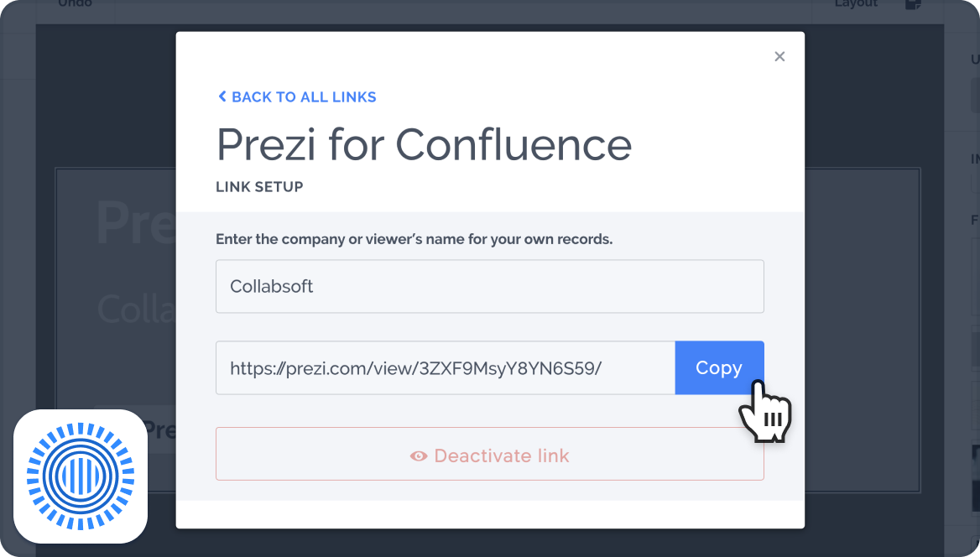The height and width of the screenshot is (557, 980).
Task: Close the link setup dialog
Action: 779,56
